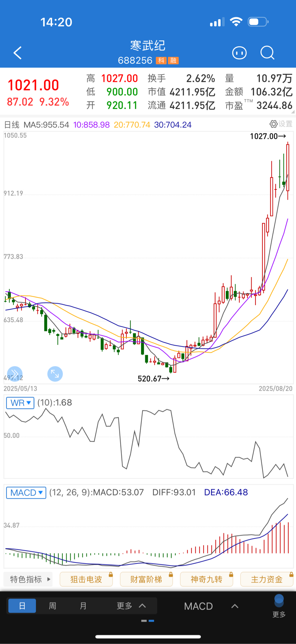Select the 日 daily chart tab
Screen dimensions: 296x644
click(22, 606)
